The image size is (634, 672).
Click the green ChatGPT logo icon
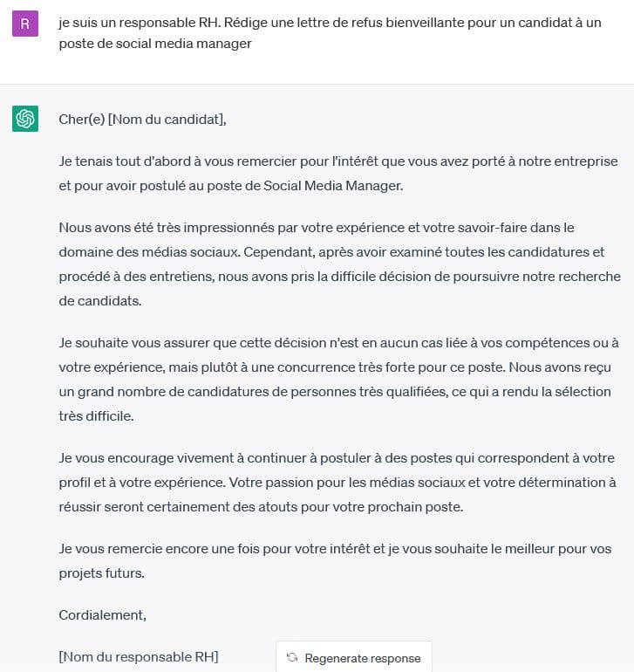click(25, 119)
